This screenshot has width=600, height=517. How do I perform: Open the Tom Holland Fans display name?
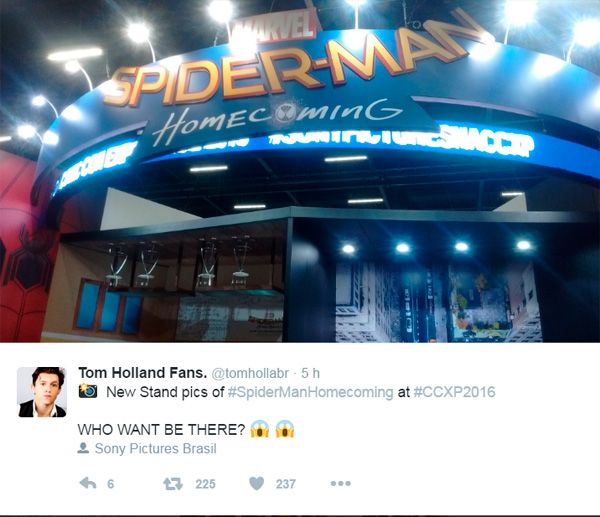pyautogui.click(x=142, y=373)
